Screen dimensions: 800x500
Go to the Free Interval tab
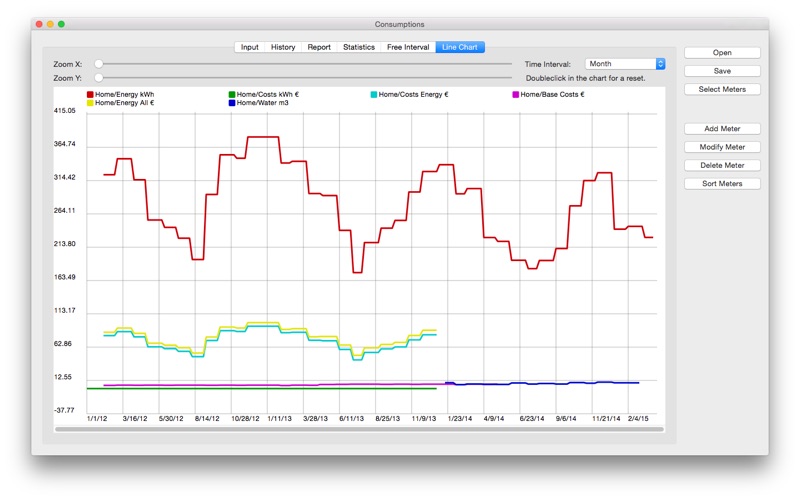408,47
